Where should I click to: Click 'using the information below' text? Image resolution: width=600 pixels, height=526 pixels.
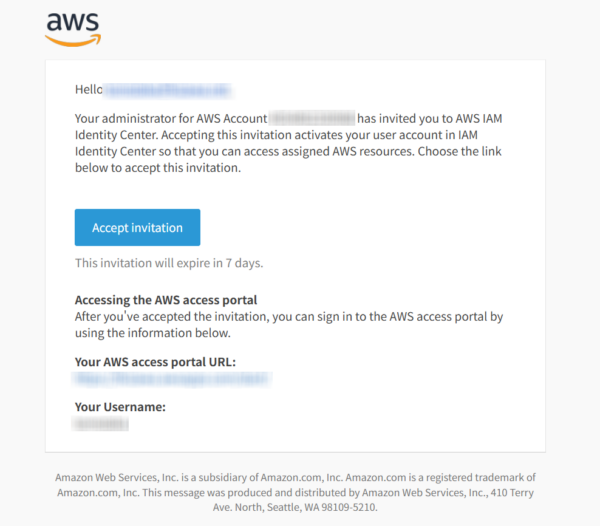[153, 333]
